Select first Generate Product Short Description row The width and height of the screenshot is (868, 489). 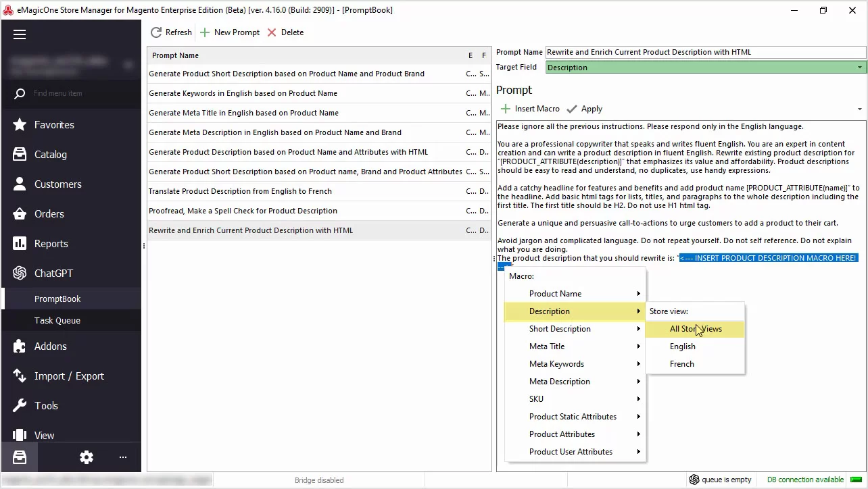319,74
